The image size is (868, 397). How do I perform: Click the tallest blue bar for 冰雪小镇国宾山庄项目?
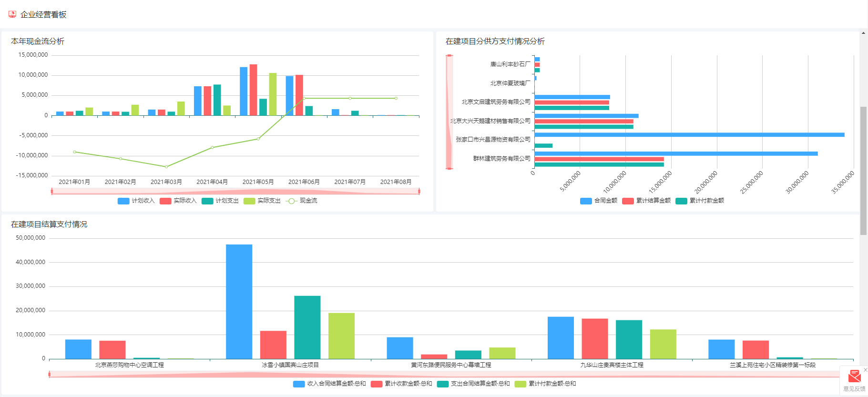pos(239,301)
